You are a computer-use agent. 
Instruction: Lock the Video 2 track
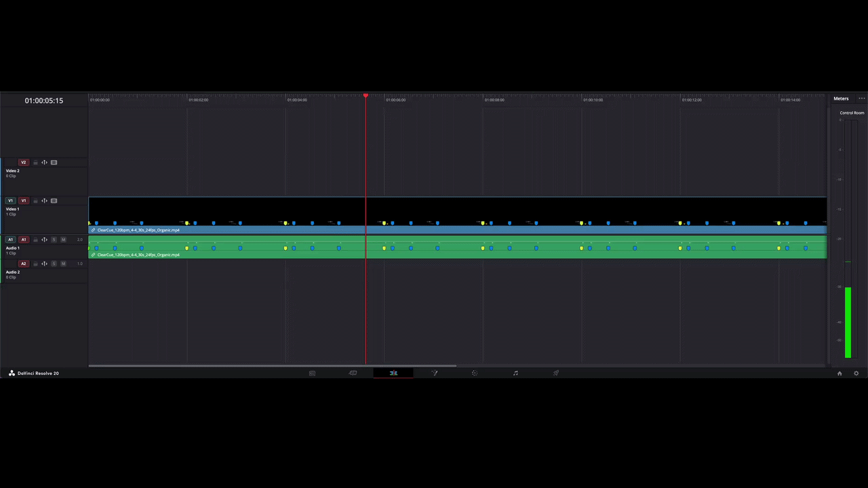(x=35, y=163)
